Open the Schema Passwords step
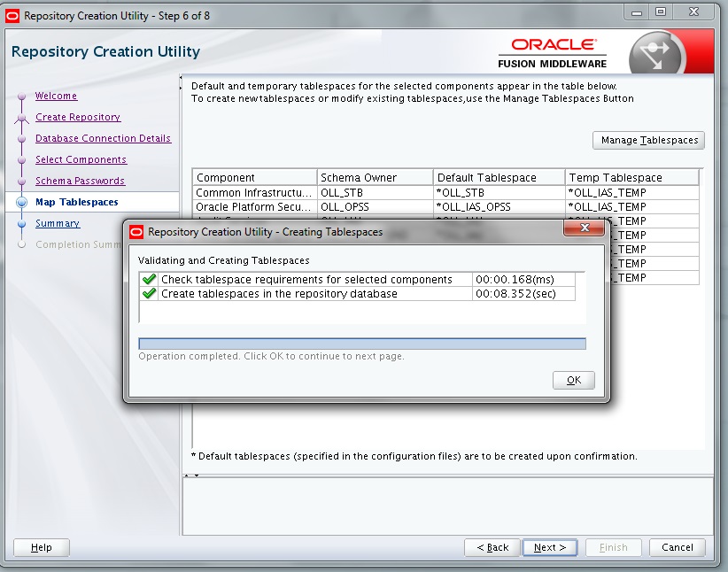The image size is (728, 572). point(80,181)
